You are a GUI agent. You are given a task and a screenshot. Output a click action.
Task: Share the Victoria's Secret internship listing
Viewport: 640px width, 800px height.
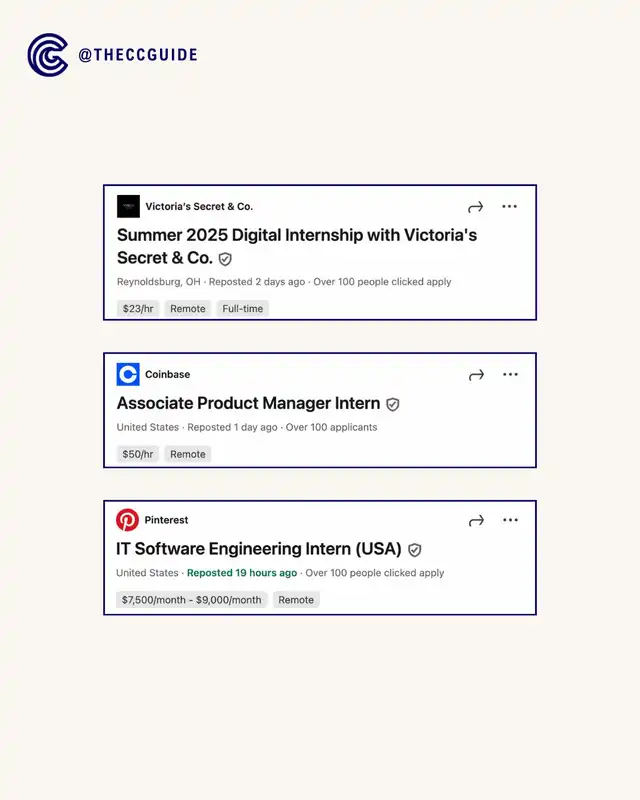pos(476,207)
